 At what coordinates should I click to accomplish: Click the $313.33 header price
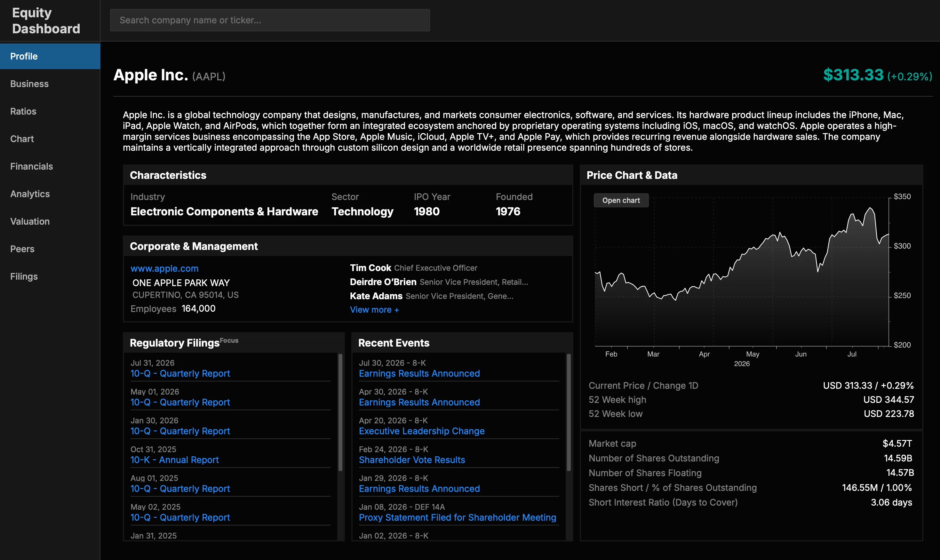[853, 75]
